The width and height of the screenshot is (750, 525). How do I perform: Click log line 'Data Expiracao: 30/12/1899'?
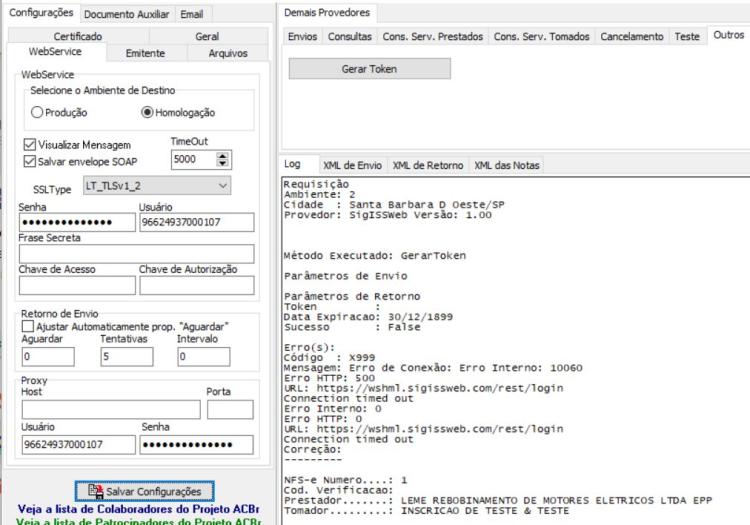[x=368, y=317]
